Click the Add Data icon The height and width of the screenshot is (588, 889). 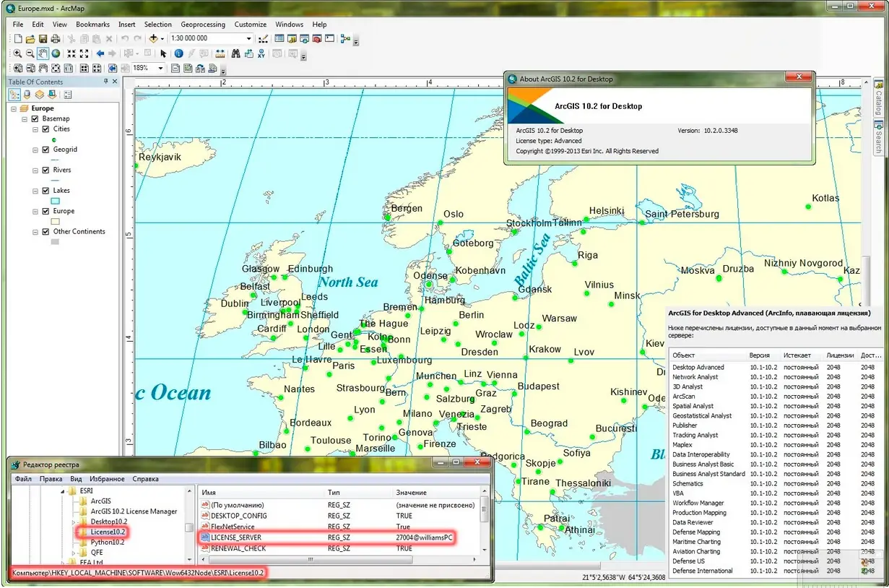[152, 38]
